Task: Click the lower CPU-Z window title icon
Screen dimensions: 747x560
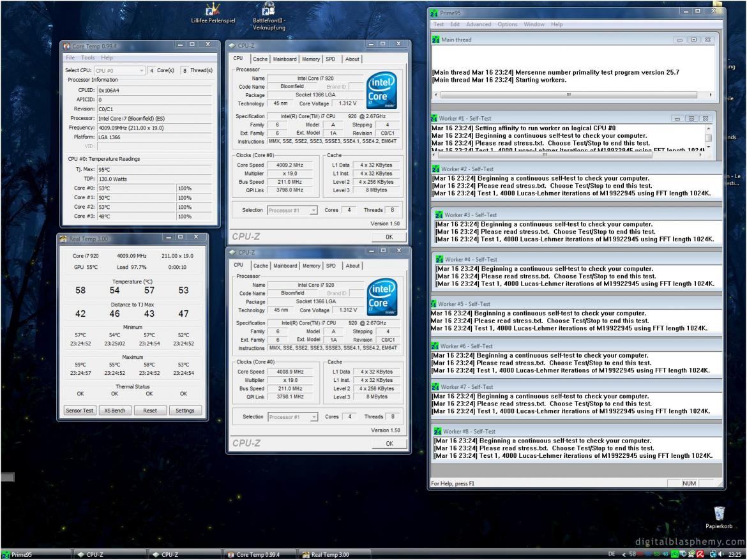Action: pos(232,252)
